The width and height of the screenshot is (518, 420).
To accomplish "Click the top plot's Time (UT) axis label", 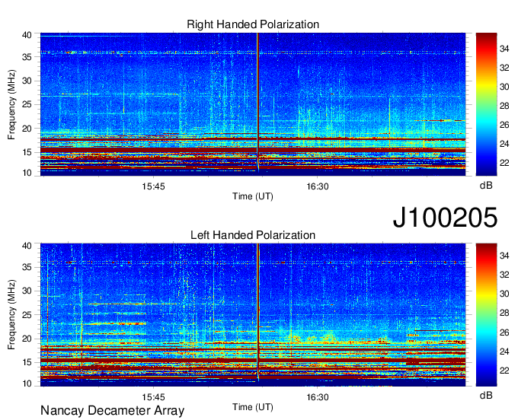I will coord(253,196).
